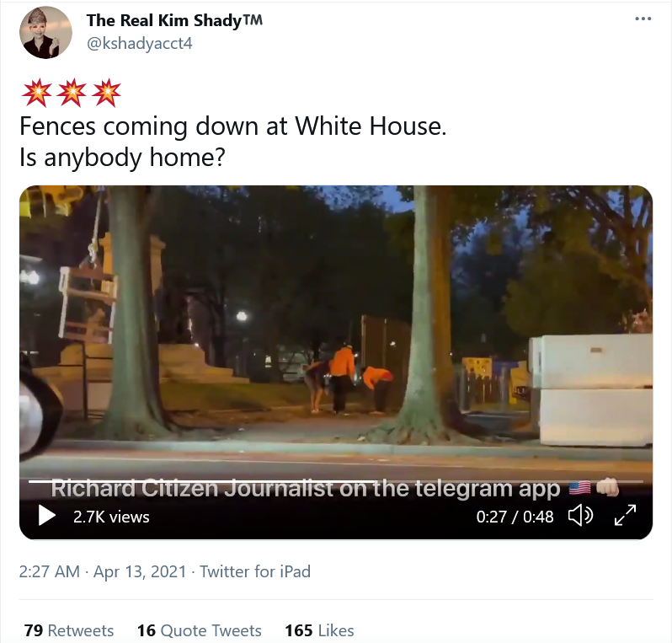Image resolution: width=672 pixels, height=643 pixels.
Task: Click the 0:27 / 0:48 time display
Action: tap(515, 517)
